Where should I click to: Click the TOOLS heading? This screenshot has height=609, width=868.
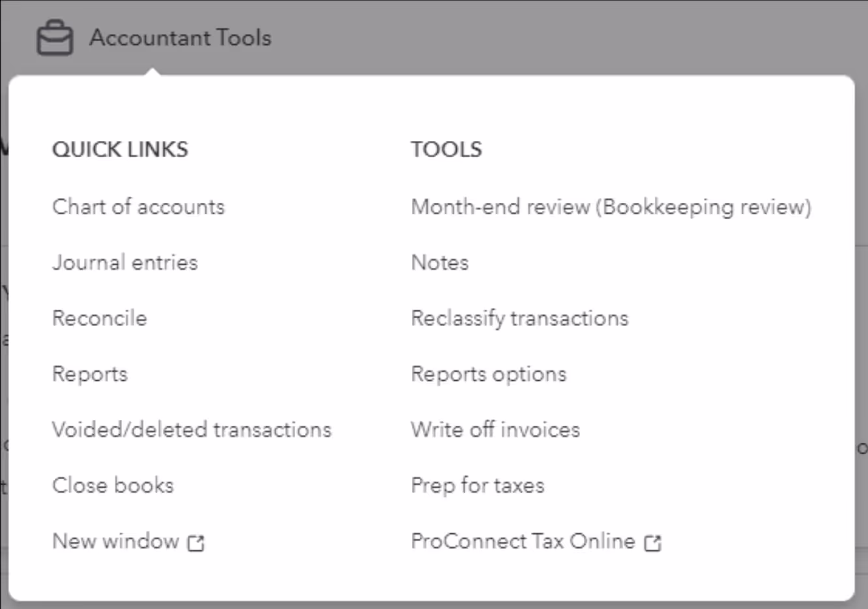point(446,149)
